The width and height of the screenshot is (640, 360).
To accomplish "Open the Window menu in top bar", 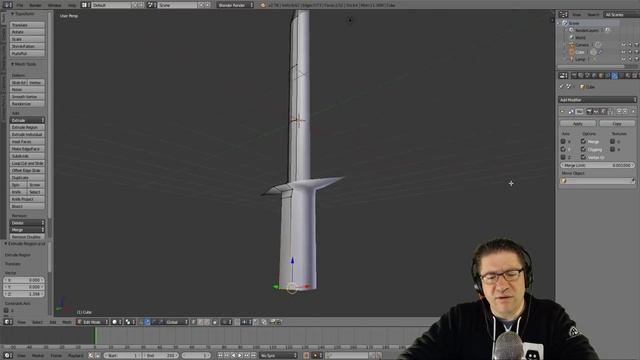I will 54,5.
